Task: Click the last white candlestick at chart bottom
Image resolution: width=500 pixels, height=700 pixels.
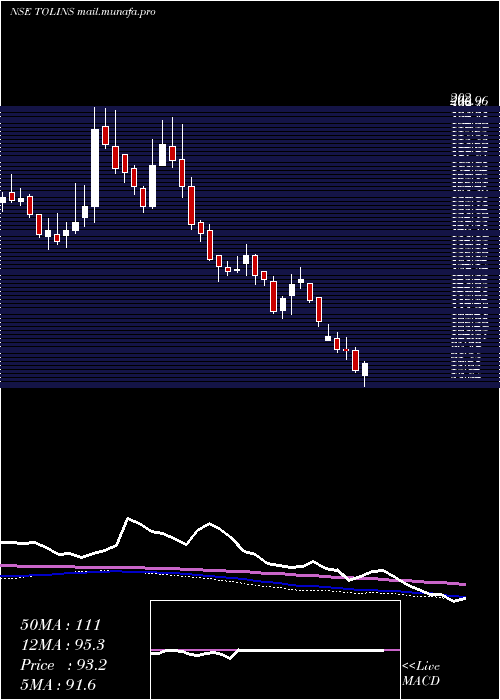Action: tap(365, 369)
